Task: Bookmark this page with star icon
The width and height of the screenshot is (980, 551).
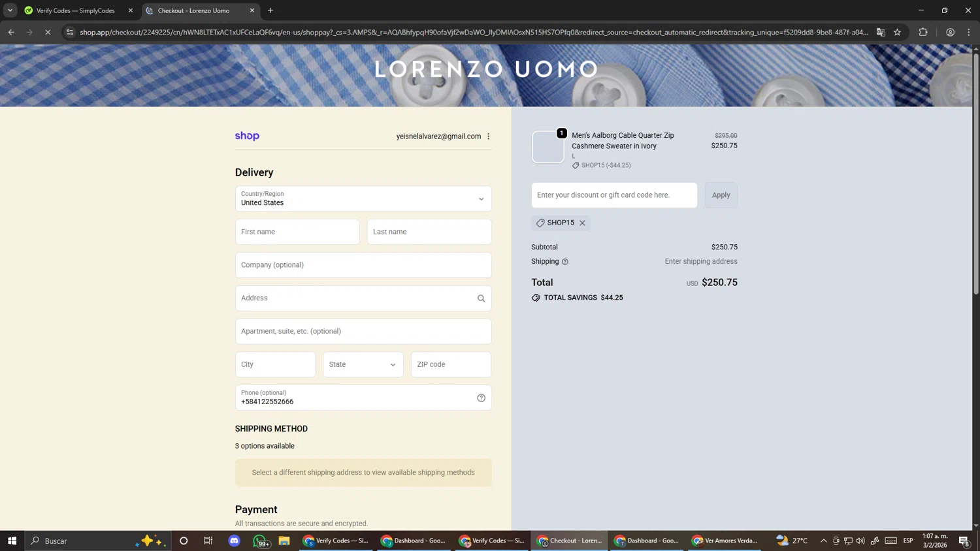Action: point(897,32)
